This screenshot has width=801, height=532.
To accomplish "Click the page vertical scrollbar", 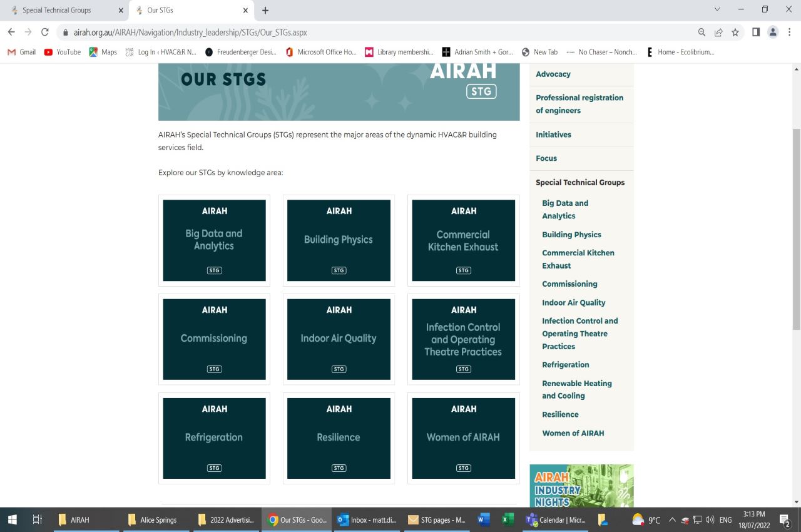I will (x=796, y=228).
